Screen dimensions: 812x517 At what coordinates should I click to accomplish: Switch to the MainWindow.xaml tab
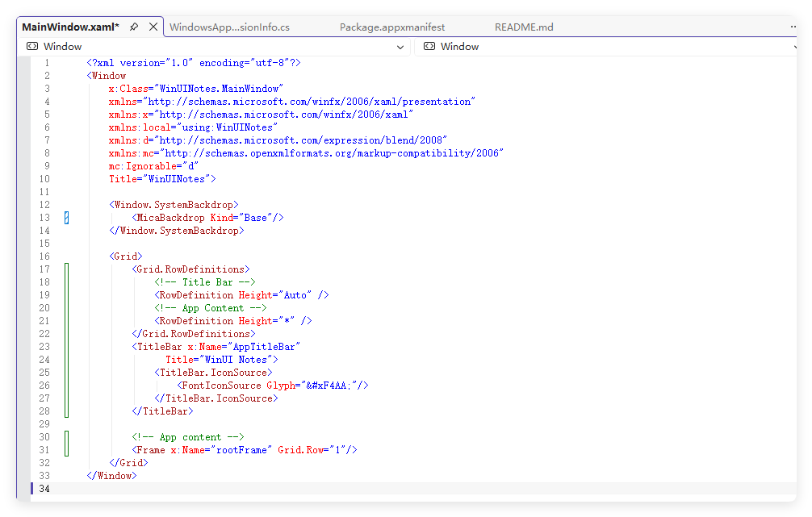(x=70, y=27)
